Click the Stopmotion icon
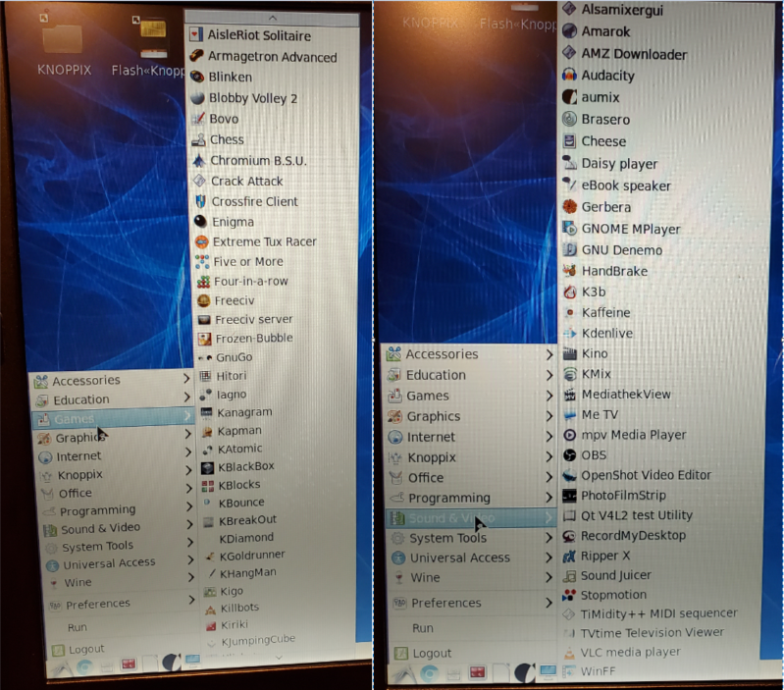Viewport: 784px width, 690px height. click(569, 595)
